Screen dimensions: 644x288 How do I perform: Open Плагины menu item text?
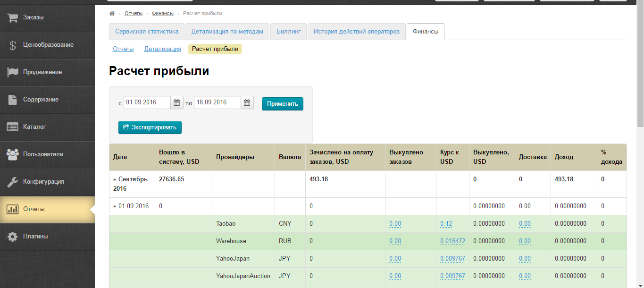pyautogui.click(x=35, y=237)
